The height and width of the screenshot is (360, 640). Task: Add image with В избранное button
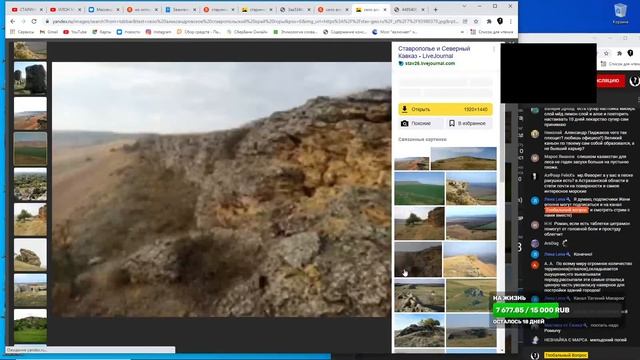click(x=469, y=123)
